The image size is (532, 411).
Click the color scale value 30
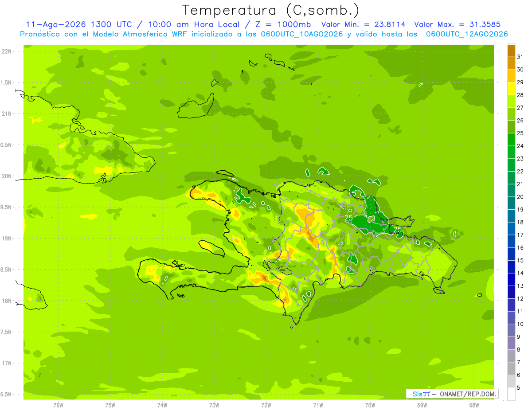pos(520,70)
